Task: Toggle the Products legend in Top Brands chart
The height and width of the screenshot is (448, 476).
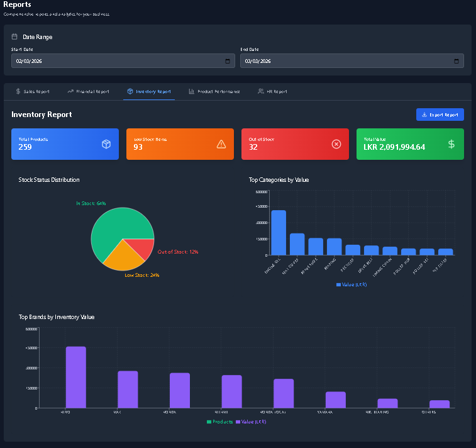Action: pos(220,422)
